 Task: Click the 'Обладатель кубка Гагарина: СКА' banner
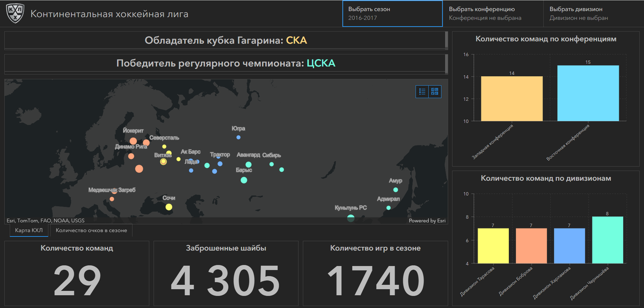point(226,41)
